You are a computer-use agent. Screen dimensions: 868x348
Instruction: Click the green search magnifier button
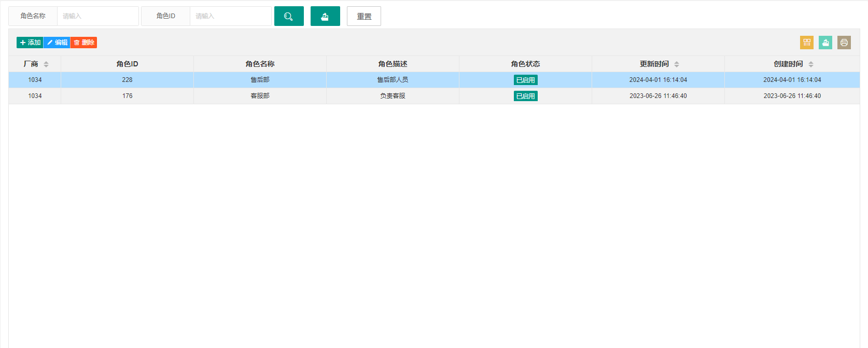pos(289,16)
